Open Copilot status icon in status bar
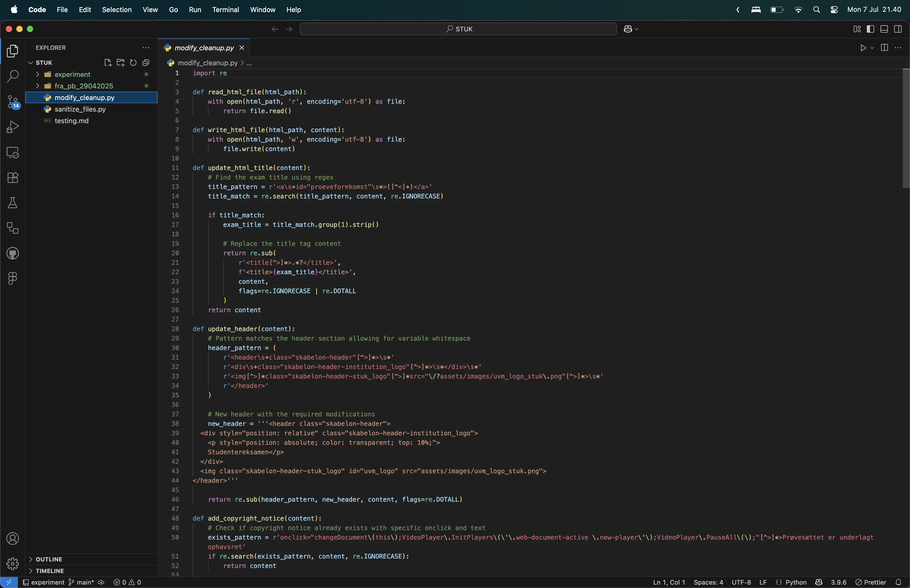The width and height of the screenshot is (910, 588). (x=818, y=582)
